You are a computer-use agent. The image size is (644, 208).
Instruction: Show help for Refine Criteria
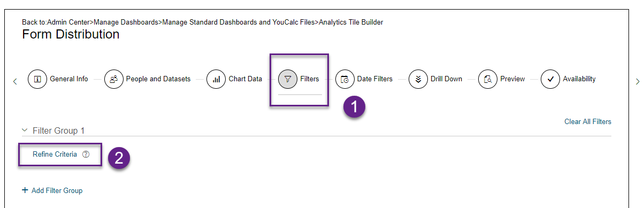point(86,154)
